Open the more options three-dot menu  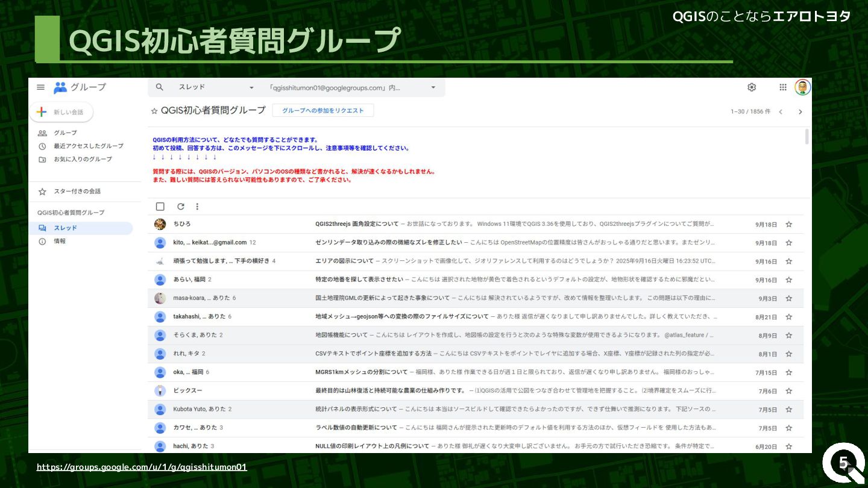pos(197,207)
